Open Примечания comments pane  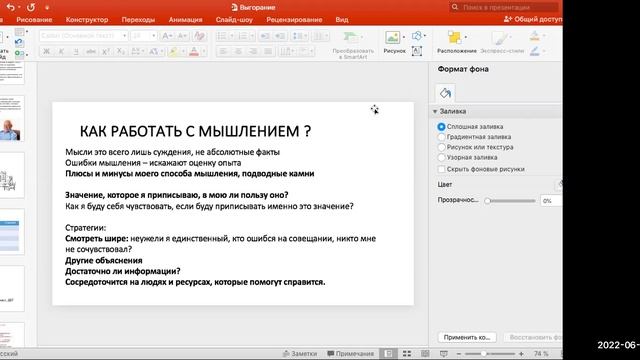351,353
